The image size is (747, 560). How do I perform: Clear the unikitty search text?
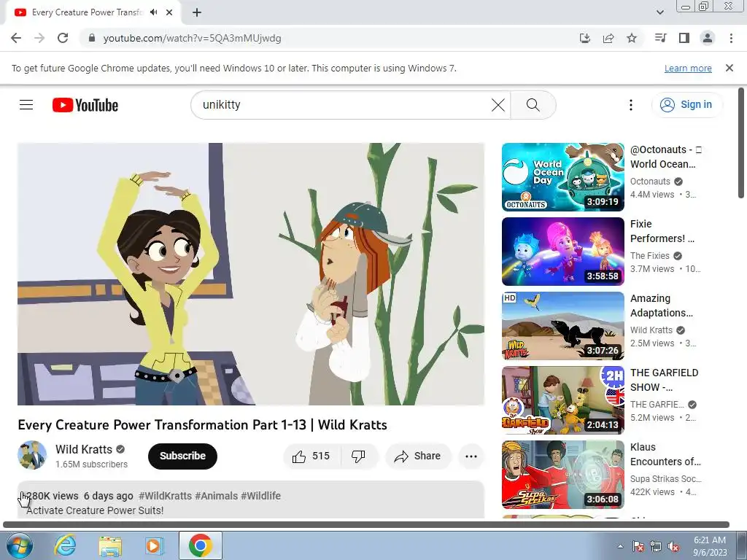click(x=498, y=105)
